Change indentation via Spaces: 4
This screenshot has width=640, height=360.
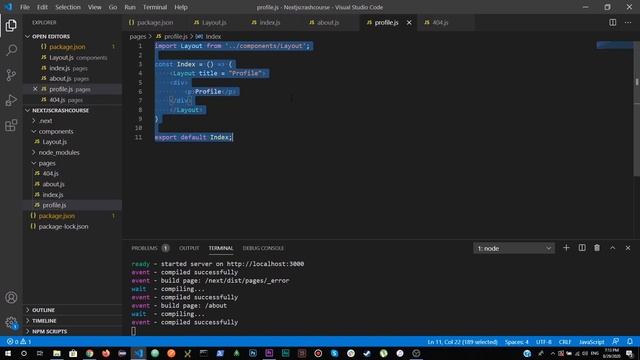516,342
